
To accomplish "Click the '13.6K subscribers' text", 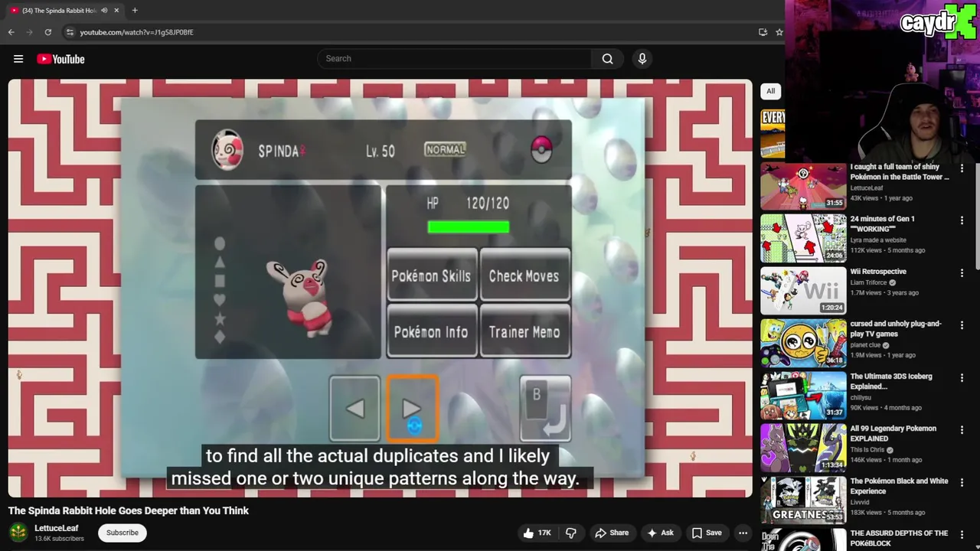I will tap(59, 539).
